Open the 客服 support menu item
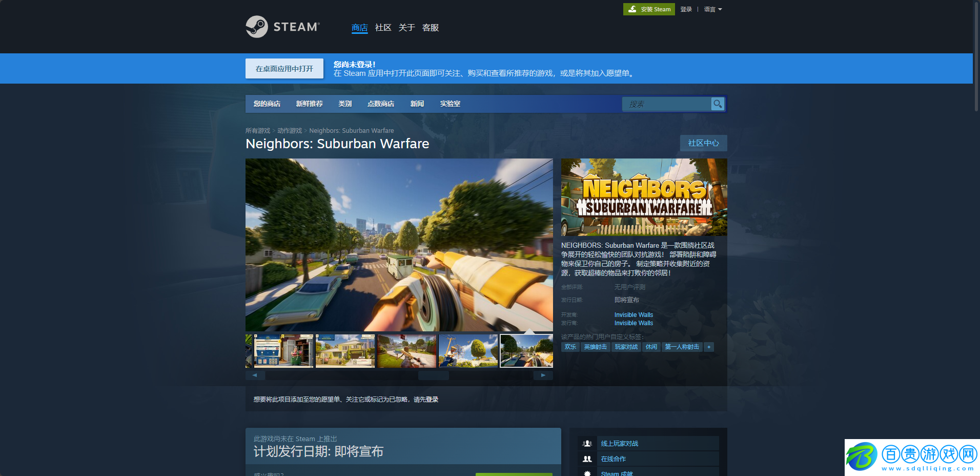Image resolution: width=980 pixels, height=476 pixels. [x=430, y=28]
